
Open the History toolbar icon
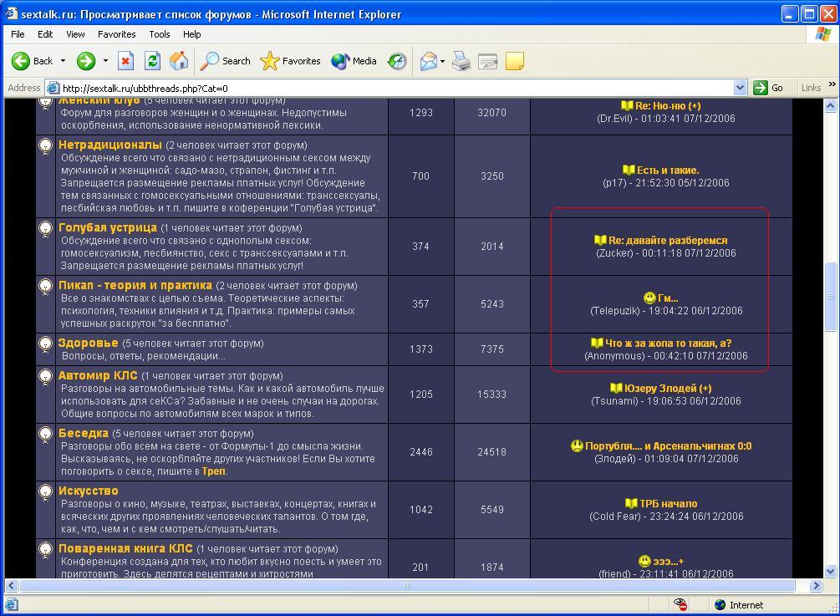point(397,61)
